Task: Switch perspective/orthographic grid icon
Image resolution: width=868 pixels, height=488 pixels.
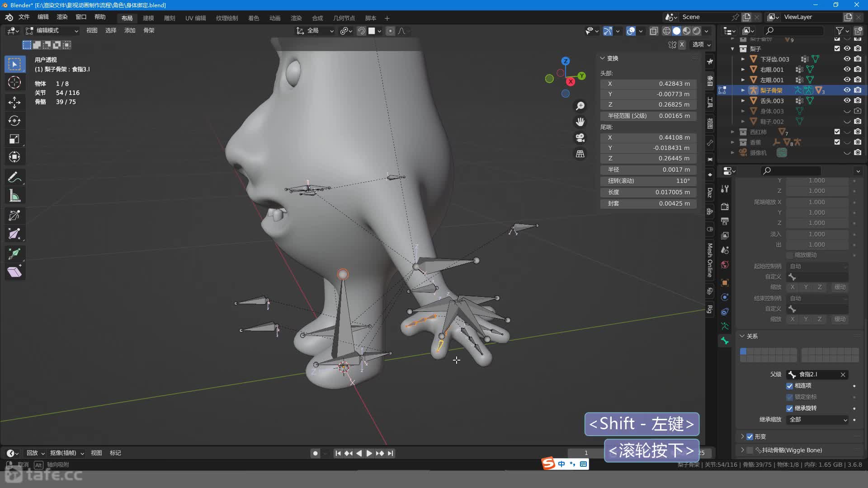Action: point(580,154)
